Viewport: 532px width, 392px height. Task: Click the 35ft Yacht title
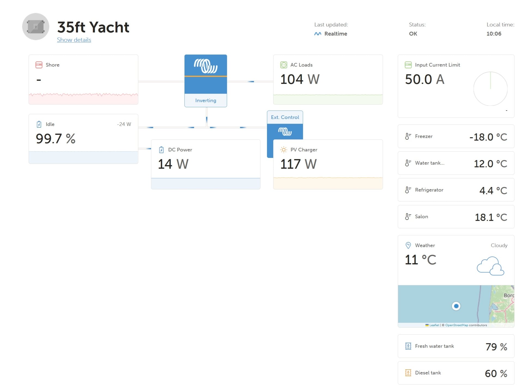93,27
